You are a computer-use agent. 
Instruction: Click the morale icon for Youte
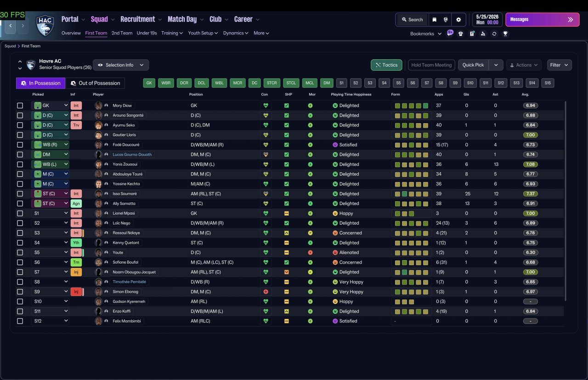[x=311, y=253]
